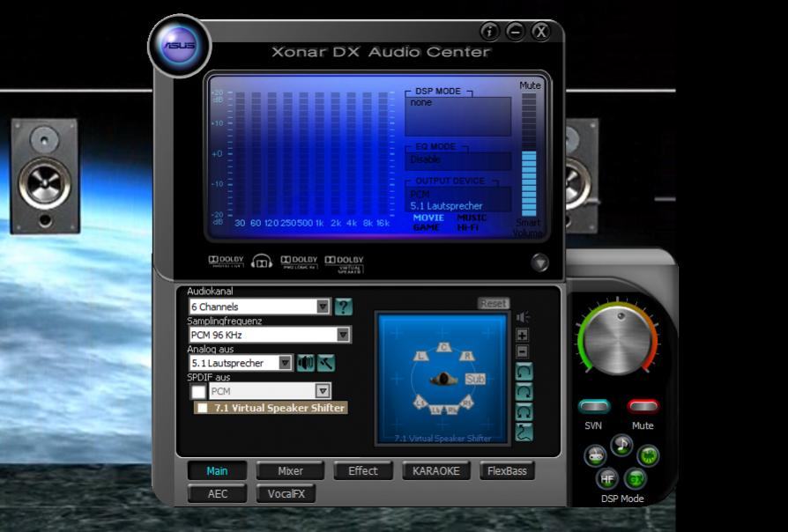Screen dimensions: 788x532
Task: Click the GAME label in display
Action: [x=426, y=227]
